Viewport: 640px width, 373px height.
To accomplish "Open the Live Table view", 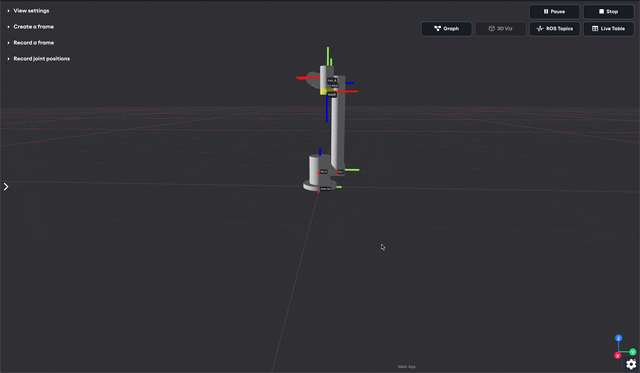I will [x=608, y=29].
